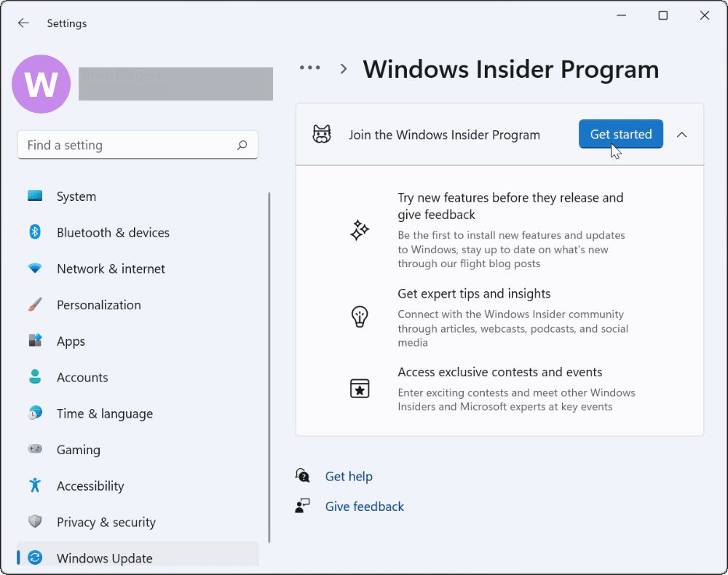Click the Network & internet globe icon
The image size is (728, 575).
tap(35, 269)
